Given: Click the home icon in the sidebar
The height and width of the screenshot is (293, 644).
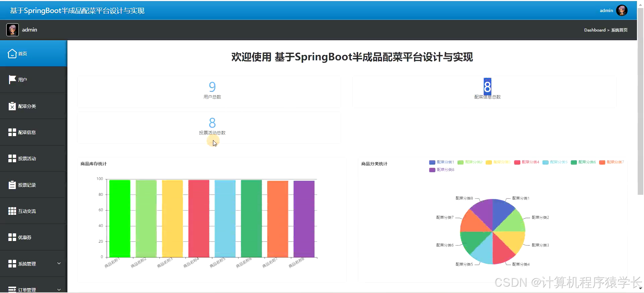Looking at the screenshot, I should point(12,54).
